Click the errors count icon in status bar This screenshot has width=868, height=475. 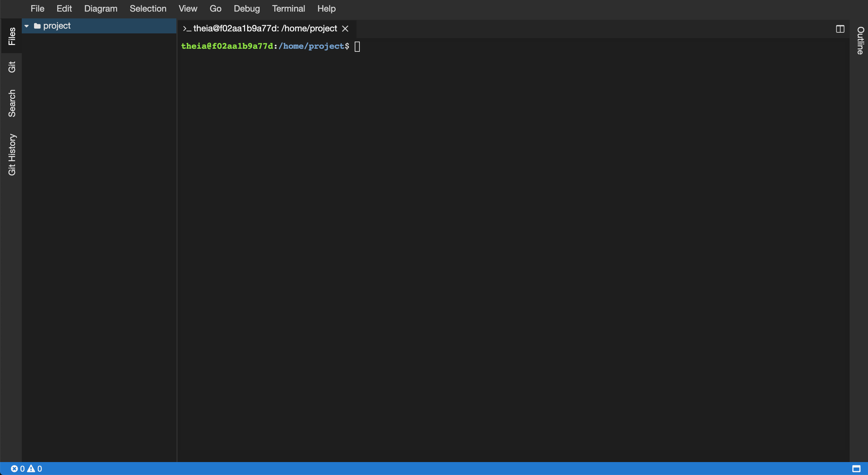(x=14, y=469)
